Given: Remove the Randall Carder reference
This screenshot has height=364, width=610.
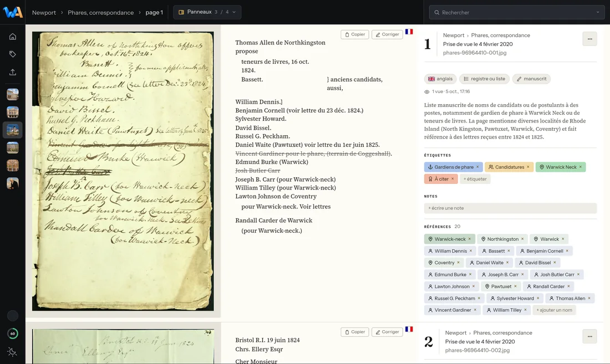Looking at the screenshot, I should click(568, 286).
